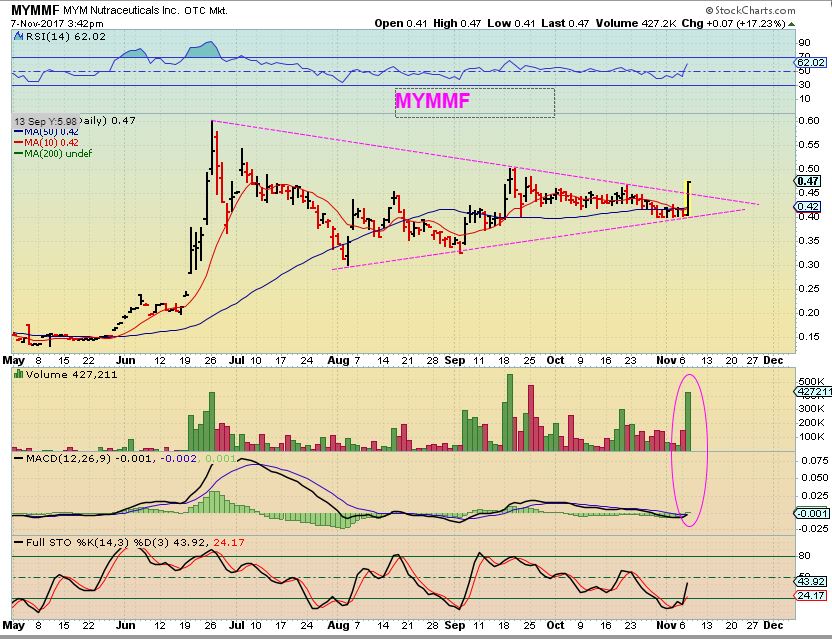Click the tall green volume bar at Nov 7
832x639 pixels.
(x=688, y=421)
